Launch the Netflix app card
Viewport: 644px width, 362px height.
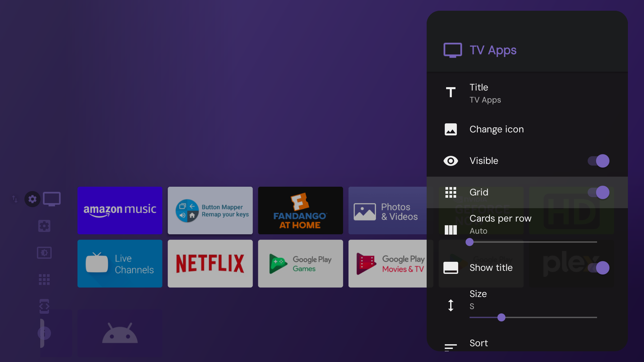(x=210, y=263)
